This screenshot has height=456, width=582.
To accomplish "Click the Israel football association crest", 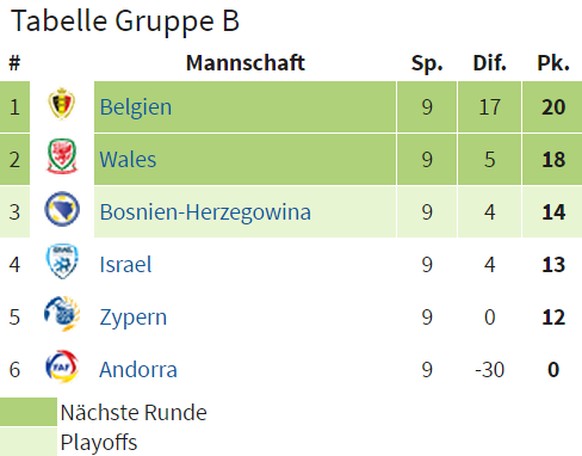I will (x=62, y=261).
